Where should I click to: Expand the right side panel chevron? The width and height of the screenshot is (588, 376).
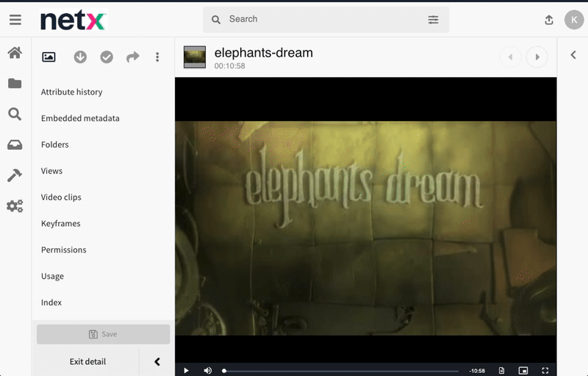point(573,54)
